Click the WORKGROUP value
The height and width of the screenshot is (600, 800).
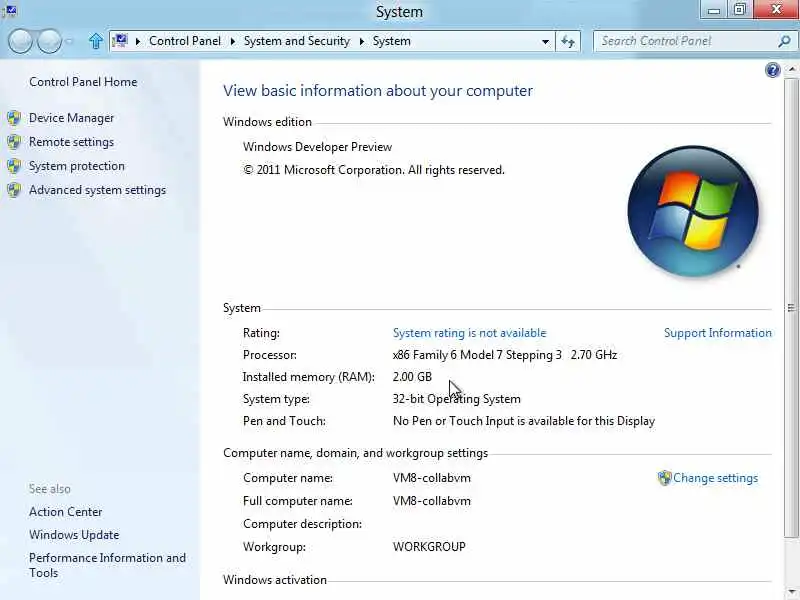click(429, 547)
